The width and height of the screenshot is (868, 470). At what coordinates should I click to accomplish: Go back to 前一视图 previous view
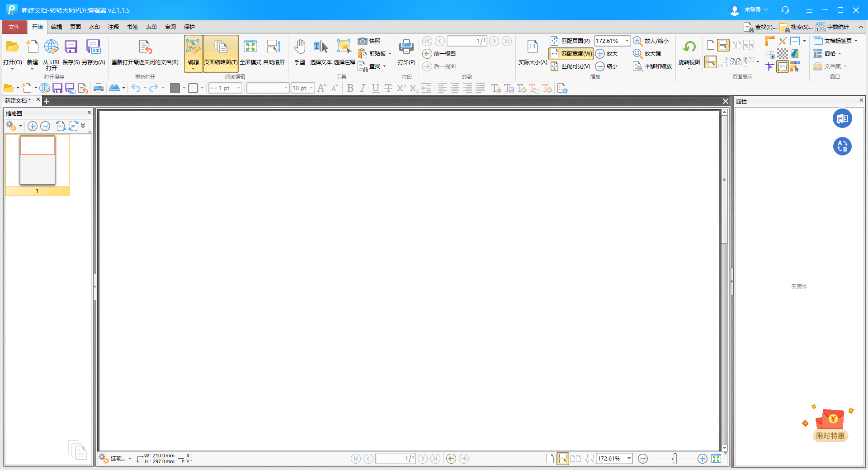coord(439,54)
